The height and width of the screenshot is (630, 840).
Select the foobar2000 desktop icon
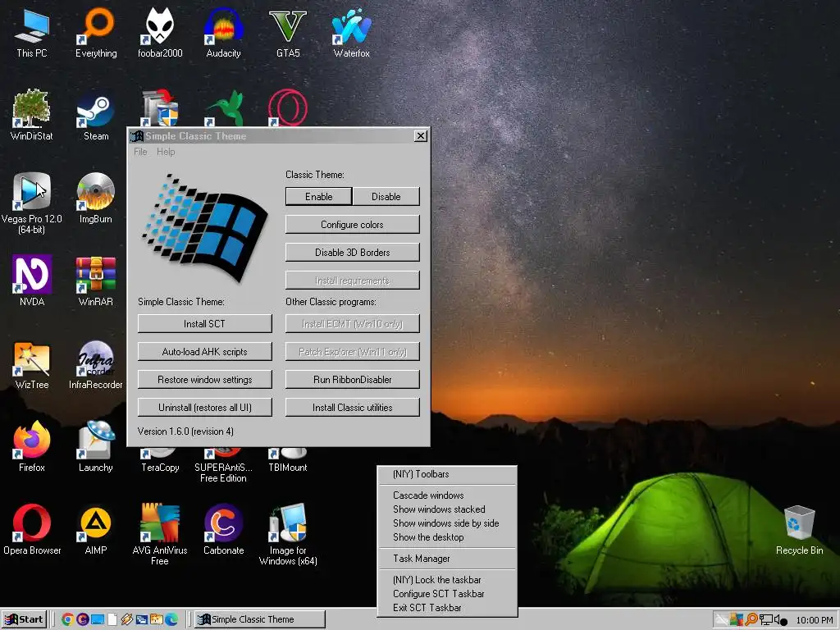click(x=160, y=32)
